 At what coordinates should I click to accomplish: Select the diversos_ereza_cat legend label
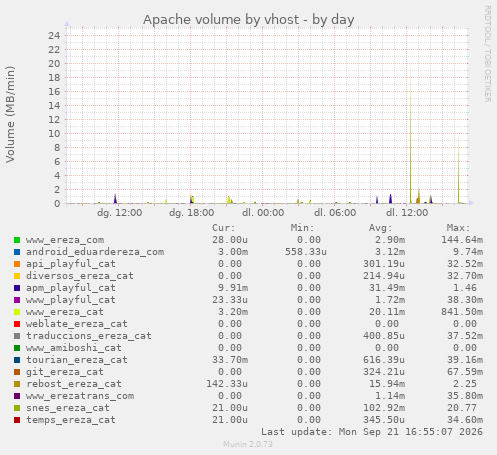[80, 276]
